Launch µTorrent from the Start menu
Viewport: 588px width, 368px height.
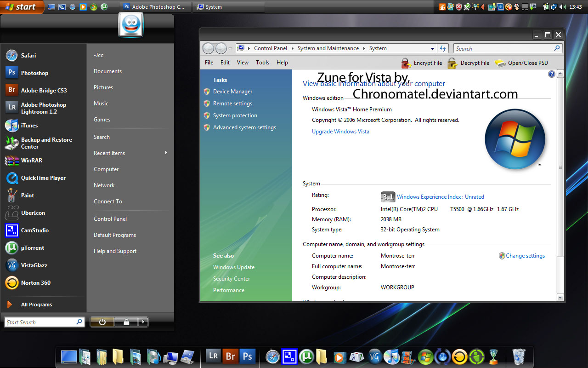44,247
